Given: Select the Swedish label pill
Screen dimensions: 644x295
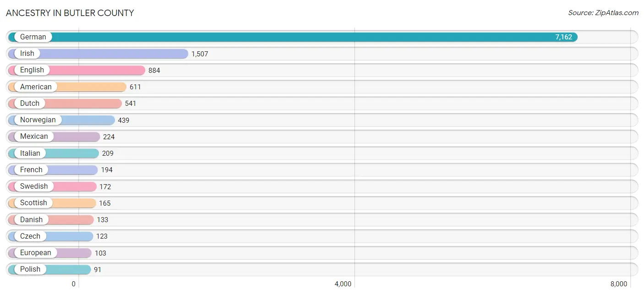Looking at the screenshot, I should point(34,186).
